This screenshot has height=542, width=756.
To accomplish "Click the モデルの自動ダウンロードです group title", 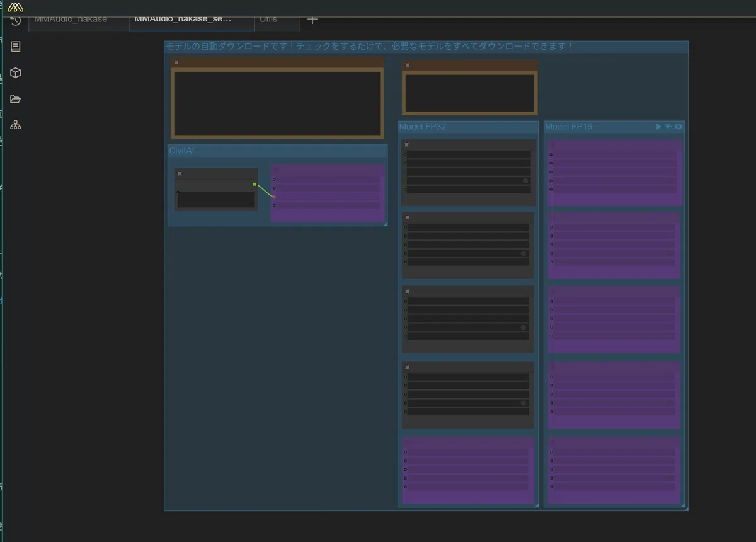I will pos(369,47).
